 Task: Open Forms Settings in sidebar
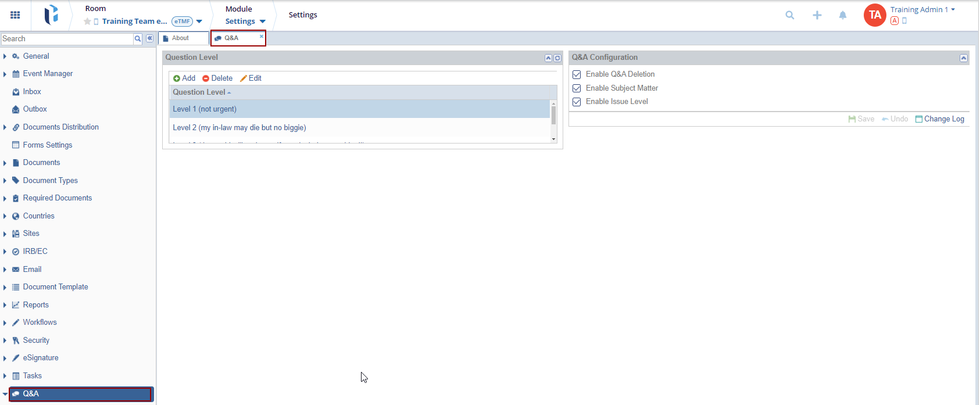pyautogui.click(x=48, y=145)
